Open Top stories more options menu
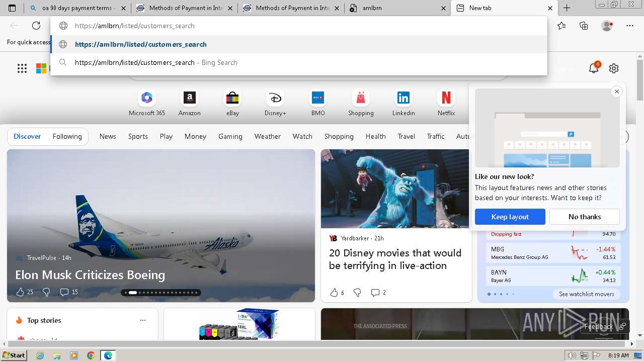Image resolution: width=644 pixels, height=362 pixels. pyautogui.click(x=143, y=320)
